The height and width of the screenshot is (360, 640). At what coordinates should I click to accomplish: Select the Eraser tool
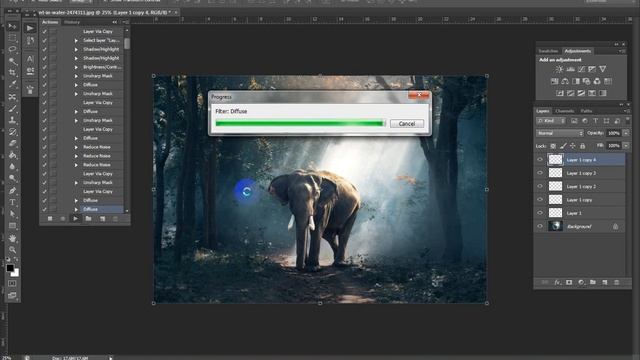12,144
